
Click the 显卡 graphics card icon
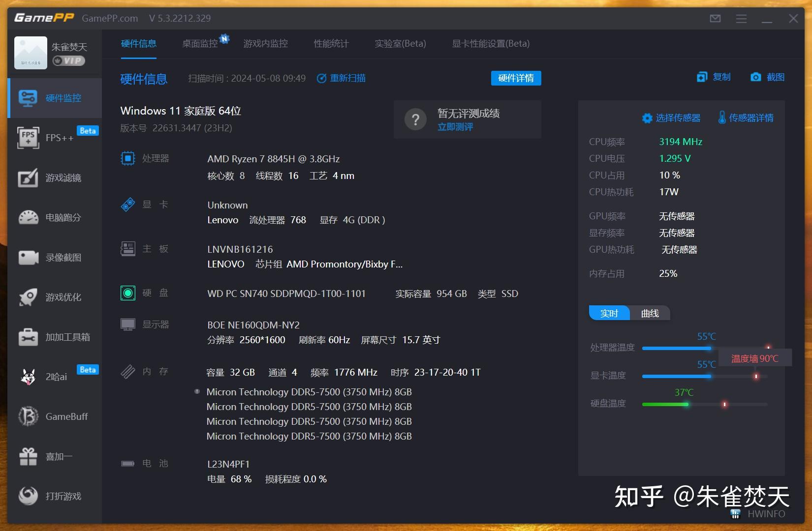pyautogui.click(x=127, y=205)
